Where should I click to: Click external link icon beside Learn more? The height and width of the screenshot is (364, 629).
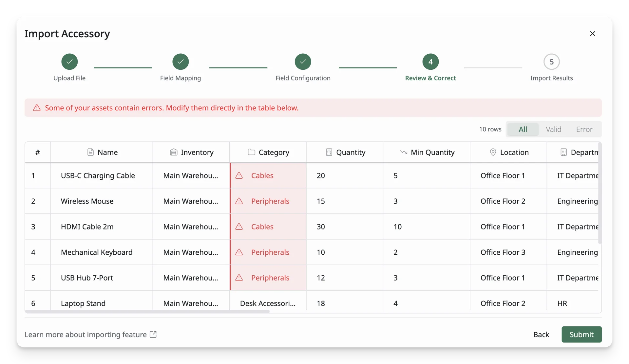pyautogui.click(x=153, y=334)
